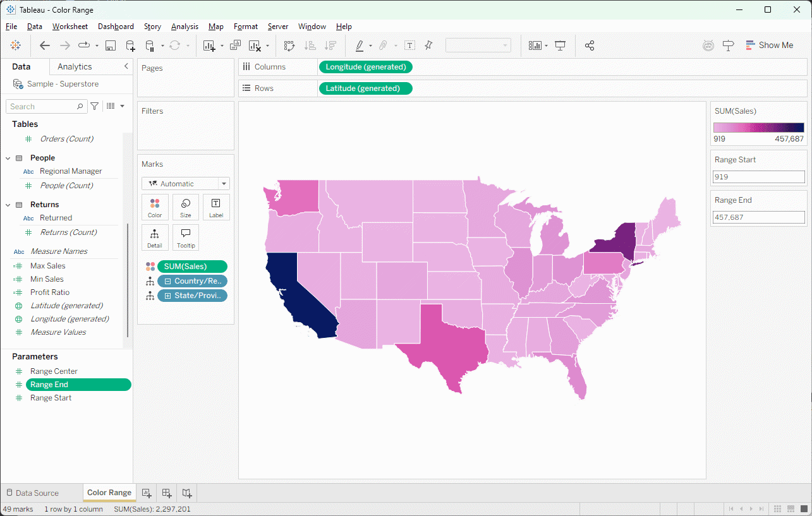Click the SUM(Sales) pill on Marks card

(192, 267)
